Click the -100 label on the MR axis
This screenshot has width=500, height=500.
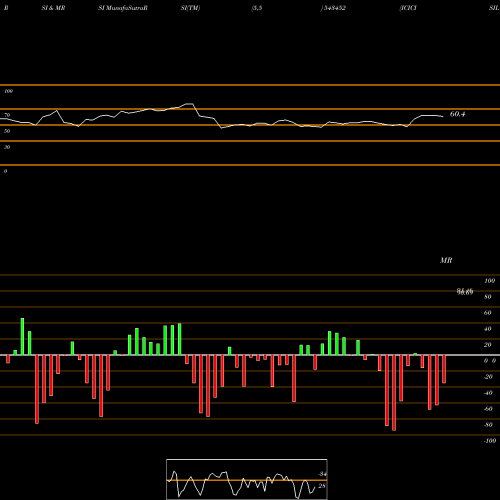(490, 441)
